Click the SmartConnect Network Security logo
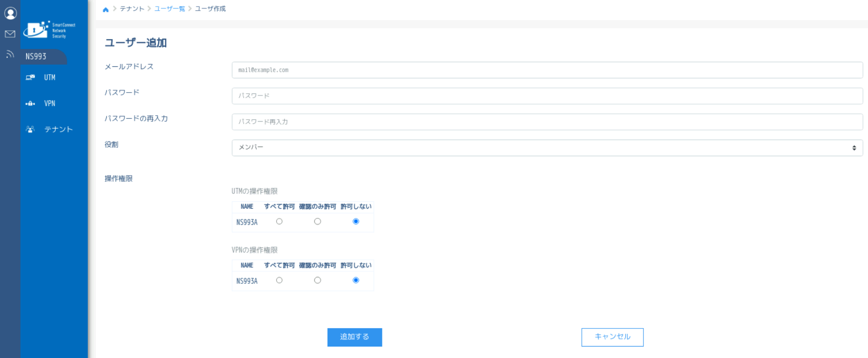This screenshot has width=868, height=358. pos(49,30)
